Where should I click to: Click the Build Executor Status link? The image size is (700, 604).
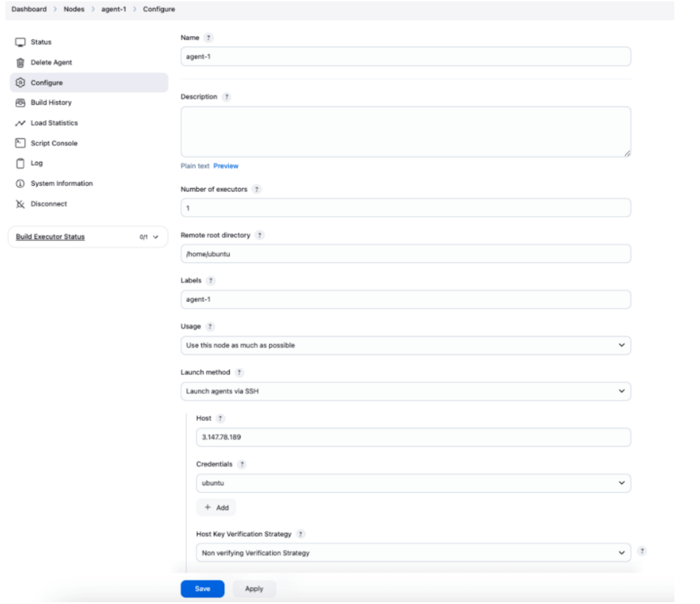point(50,237)
